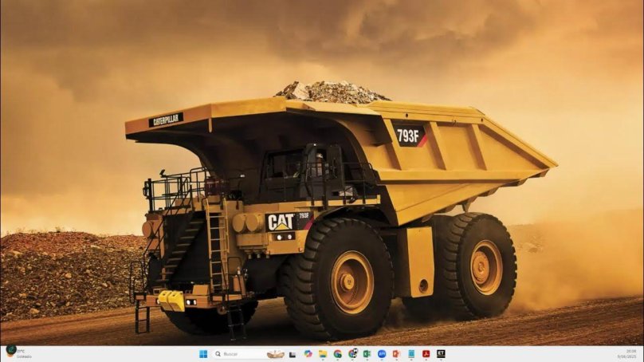Launch Copilot from the taskbar

point(308,353)
